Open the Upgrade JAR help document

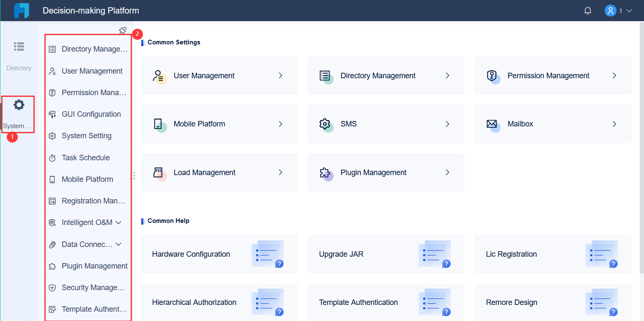pyautogui.click(x=386, y=254)
